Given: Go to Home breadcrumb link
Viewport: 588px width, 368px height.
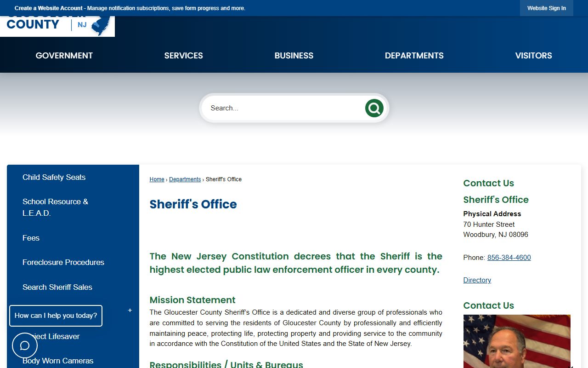Looking at the screenshot, I should click(x=157, y=179).
